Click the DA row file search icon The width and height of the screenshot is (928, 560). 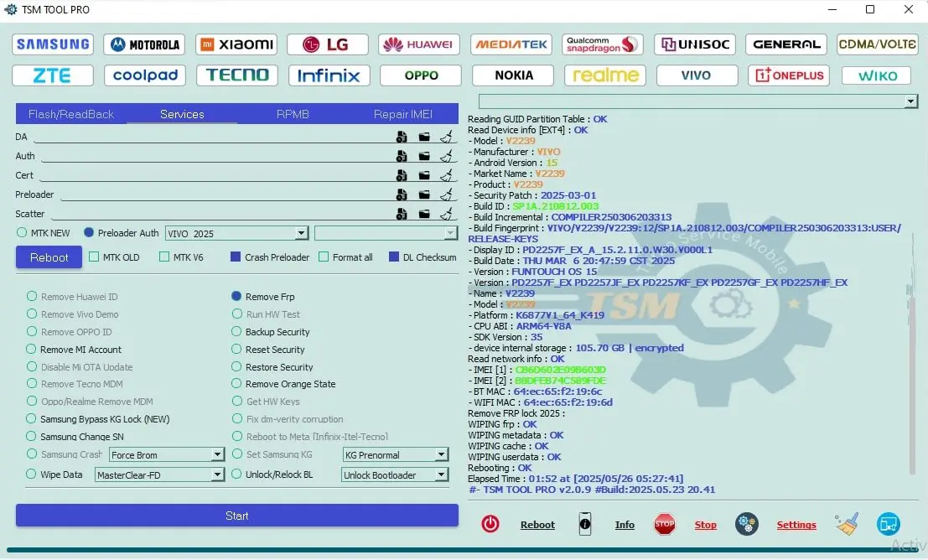(402, 137)
